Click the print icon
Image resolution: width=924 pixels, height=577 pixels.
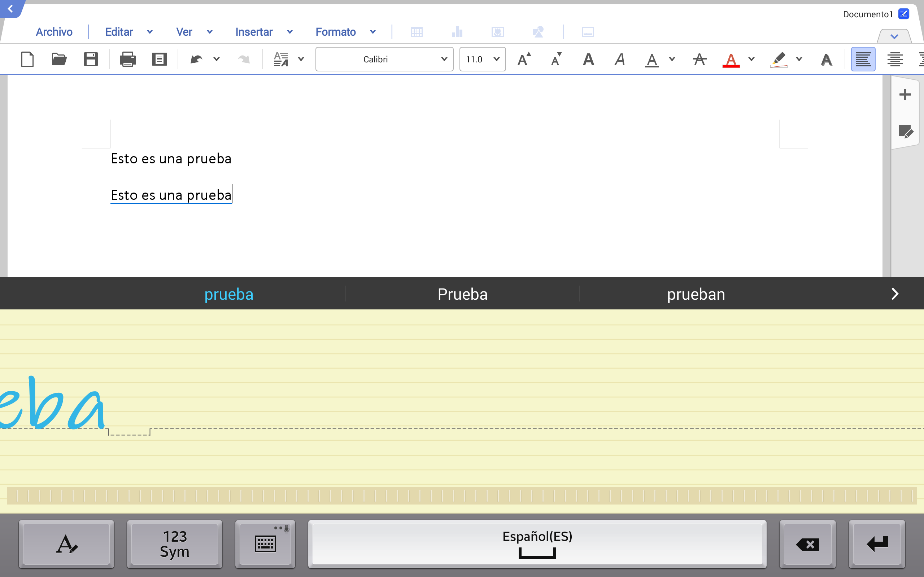[127, 59]
